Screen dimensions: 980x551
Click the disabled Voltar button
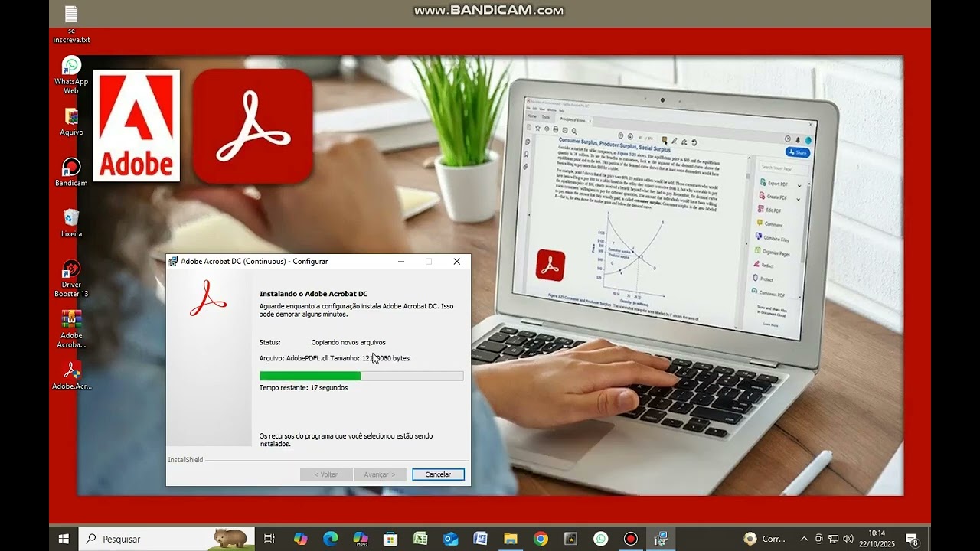tap(326, 474)
